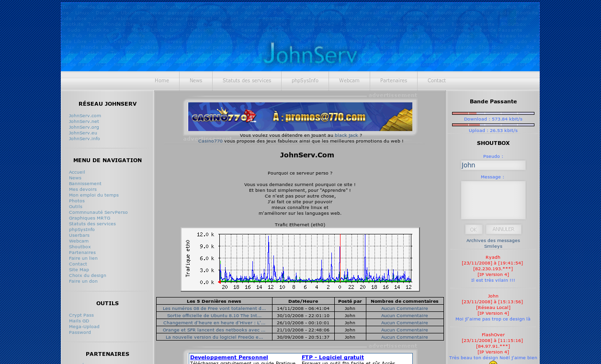Visit the JohnServ.net network link

(x=84, y=121)
